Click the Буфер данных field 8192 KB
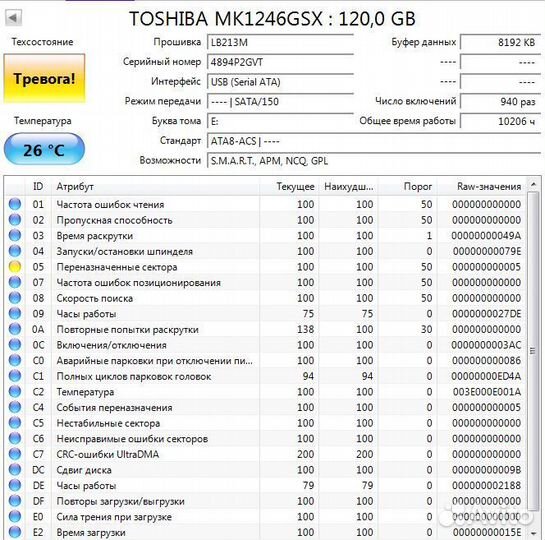The image size is (545, 540). point(501,42)
